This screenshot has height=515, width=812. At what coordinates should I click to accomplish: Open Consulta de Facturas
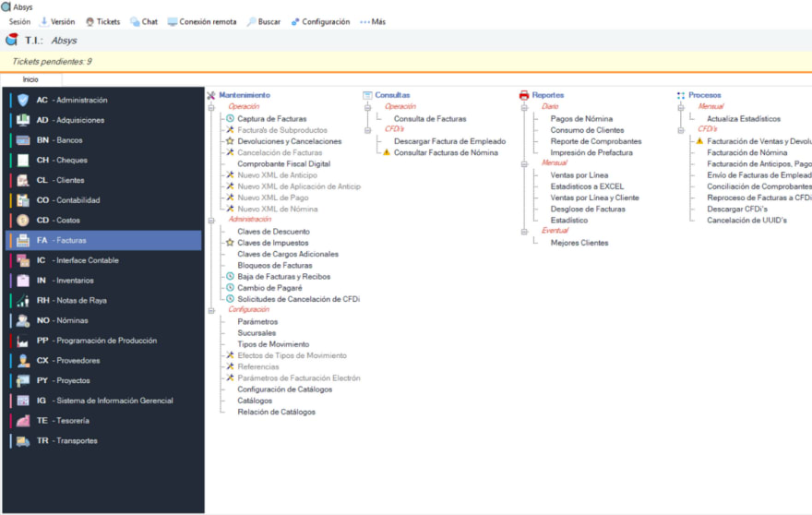click(430, 119)
